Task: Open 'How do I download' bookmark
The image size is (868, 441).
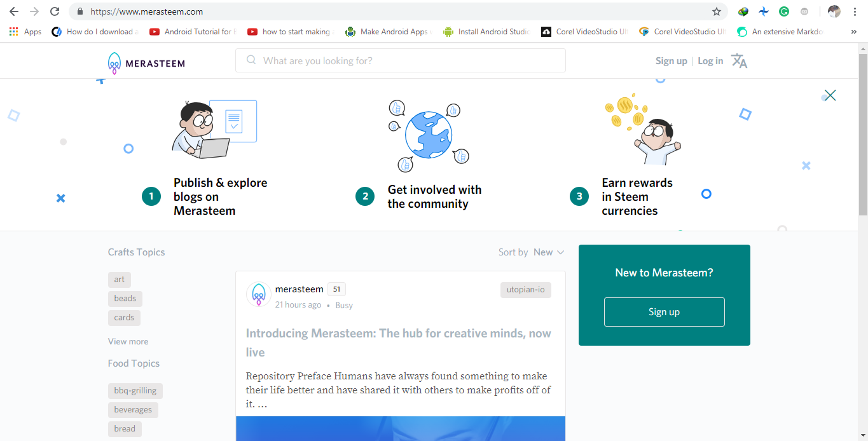Action: [95, 32]
